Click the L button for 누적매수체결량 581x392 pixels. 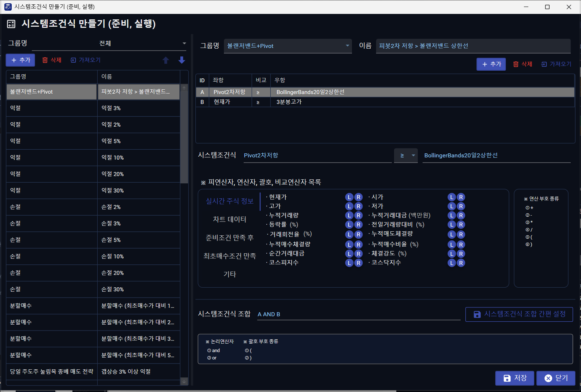coord(349,244)
